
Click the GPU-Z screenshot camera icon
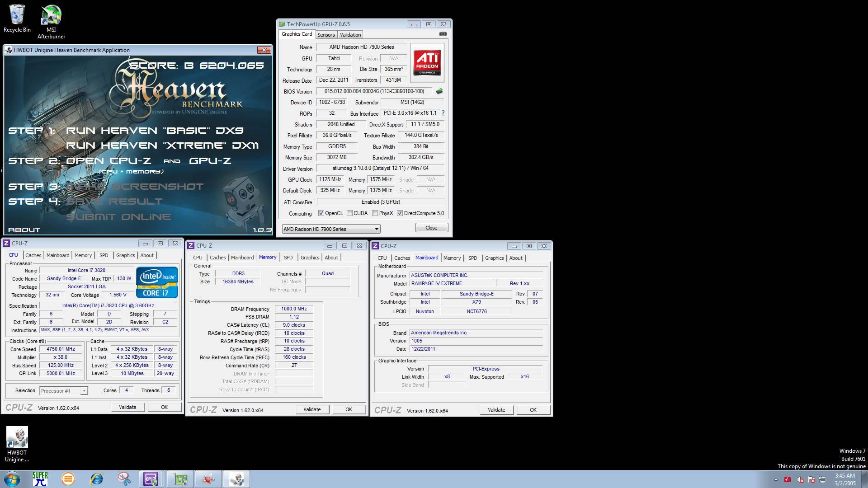tap(443, 34)
